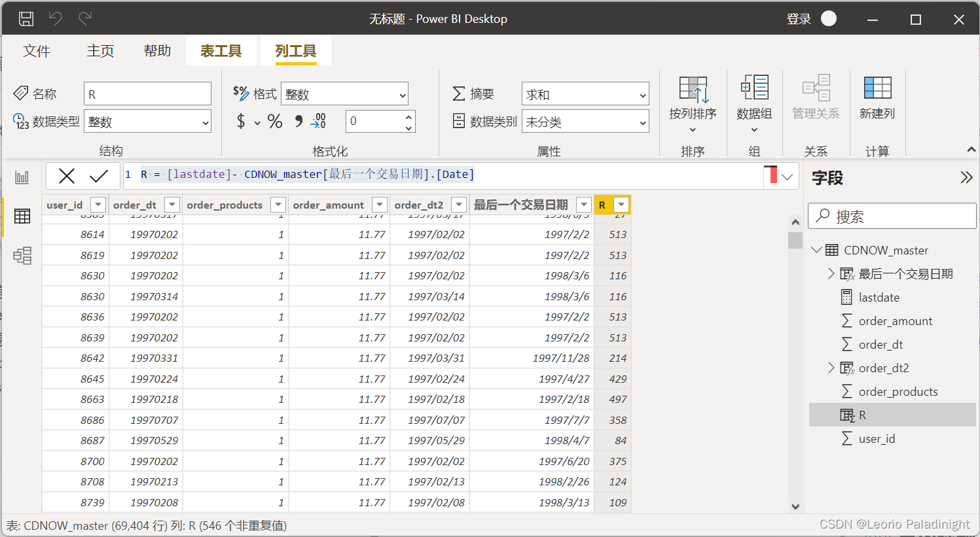Switch to Data view table icon
The image size is (980, 537).
(22, 217)
